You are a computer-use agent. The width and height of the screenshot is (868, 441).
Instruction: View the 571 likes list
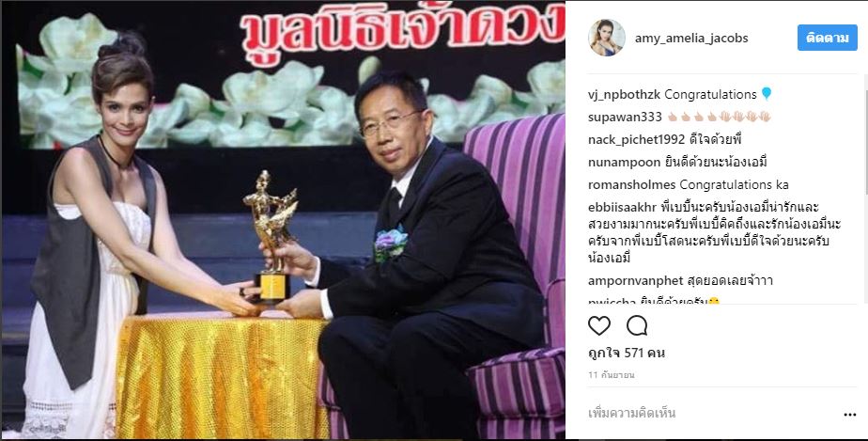click(626, 353)
